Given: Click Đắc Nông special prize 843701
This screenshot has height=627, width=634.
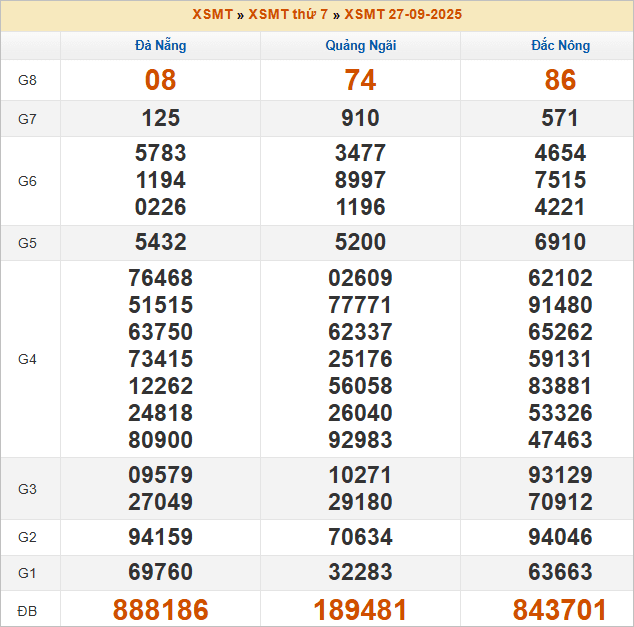Looking at the screenshot, I should (x=560, y=610).
